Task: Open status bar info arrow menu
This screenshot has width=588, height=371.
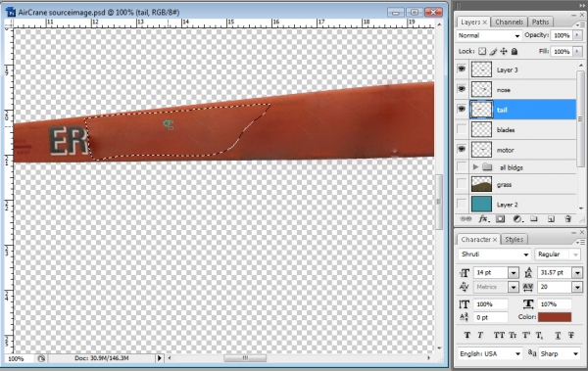Action: [x=160, y=358]
